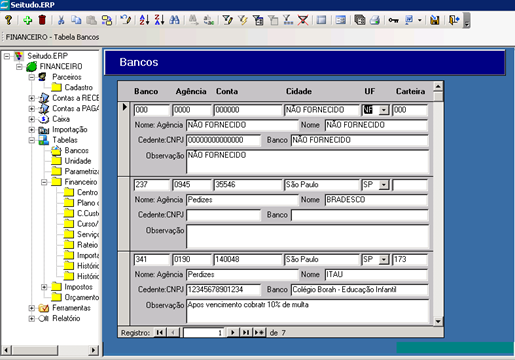Copy using the toolbar copy icon
Image resolution: width=515 pixels, height=360 pixels.
[x=76, y=20]
